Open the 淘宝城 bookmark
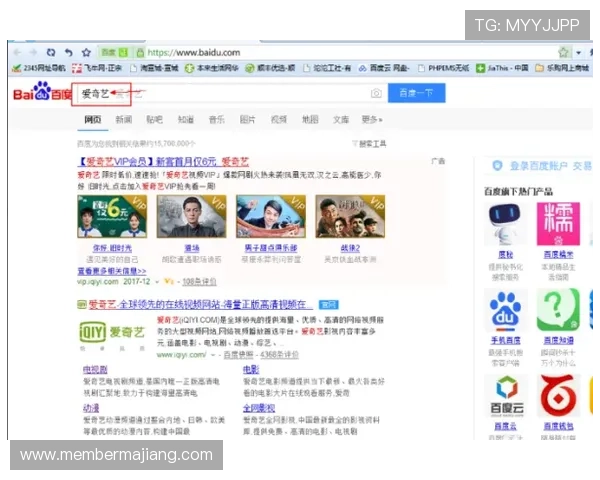The height and width of the screenshot is (480, 600). tap(154, 68)
